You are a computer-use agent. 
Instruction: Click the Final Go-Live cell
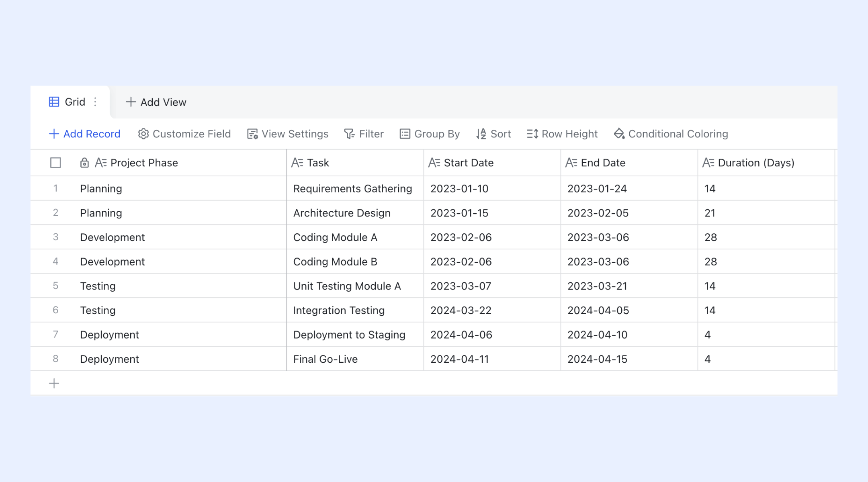click(355, 359)
